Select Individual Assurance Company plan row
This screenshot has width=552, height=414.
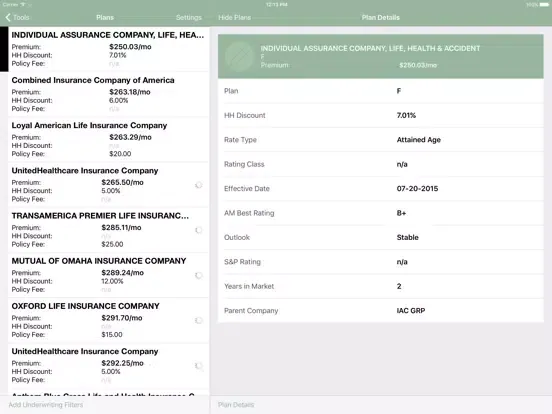click(x=108, y=49)
